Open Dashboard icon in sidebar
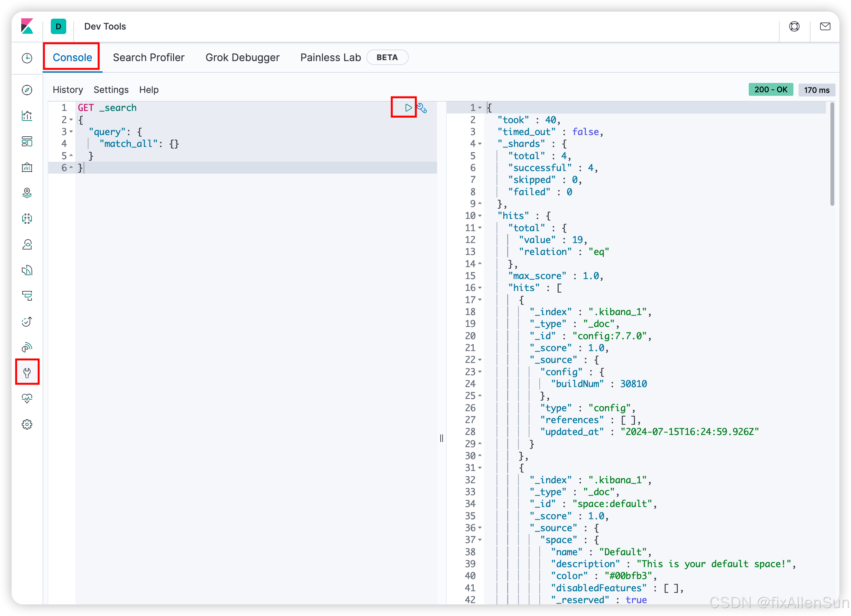Image resolution: width=851 pixels, height=616 pixels. 27,141
